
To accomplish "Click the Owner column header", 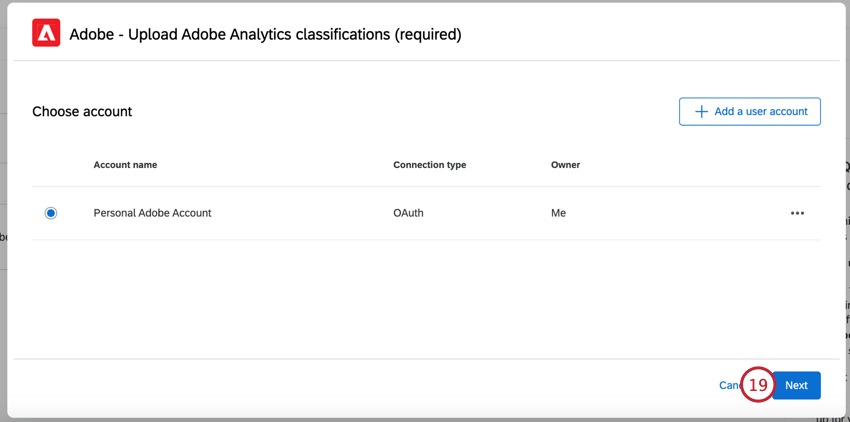I will coord(565,165).
